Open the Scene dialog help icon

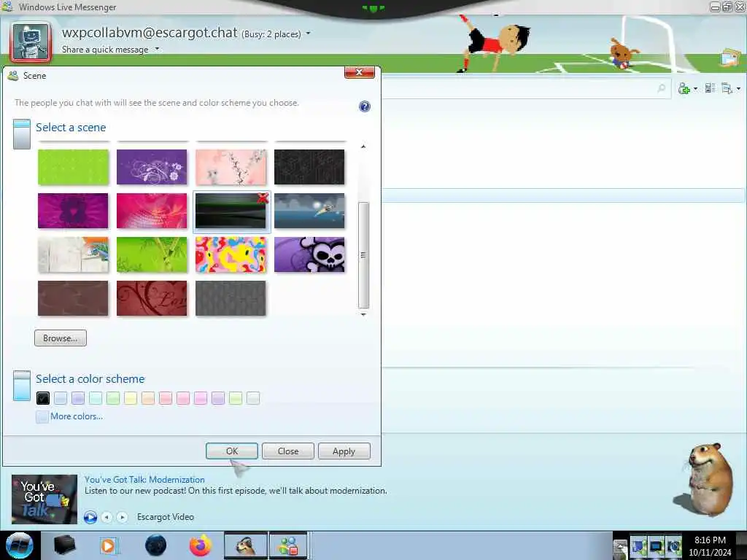pos(365,106)
